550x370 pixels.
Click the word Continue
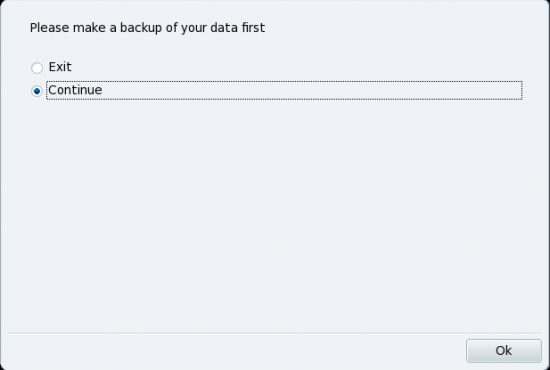(x=75, y=90)
